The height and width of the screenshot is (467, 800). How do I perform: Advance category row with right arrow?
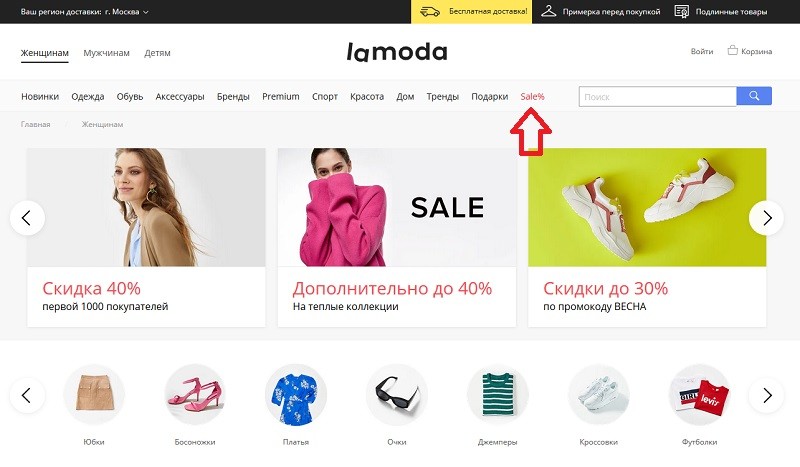[766, 395]
